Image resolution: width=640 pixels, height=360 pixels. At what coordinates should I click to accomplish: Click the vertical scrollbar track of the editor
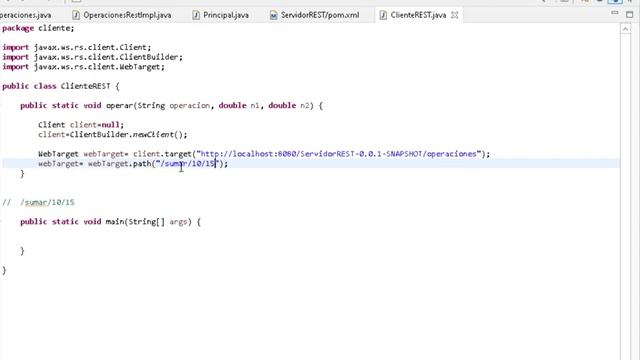[x=625, y=196]
